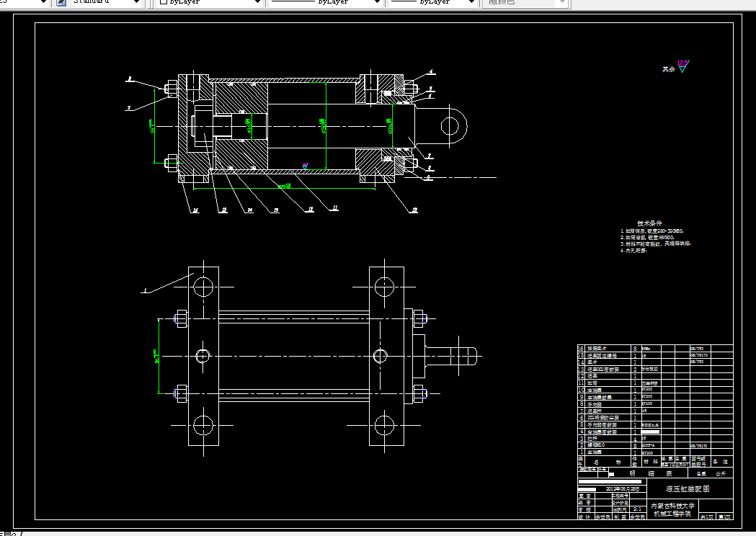
Task: Expand the ByLayer lineweight dropdown arrow
Action: (x=471, y=2)
